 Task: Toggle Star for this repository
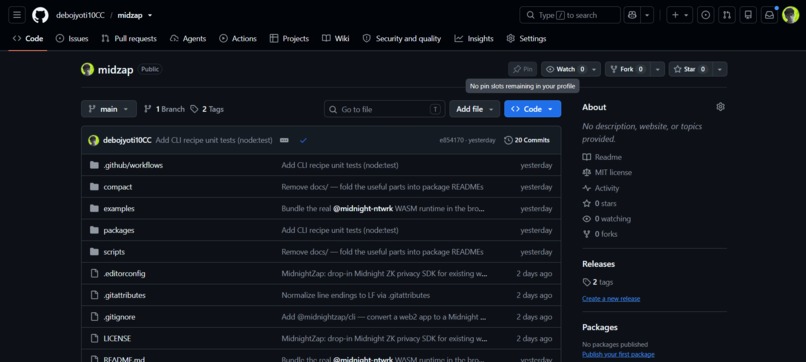(x=689, y=69)
